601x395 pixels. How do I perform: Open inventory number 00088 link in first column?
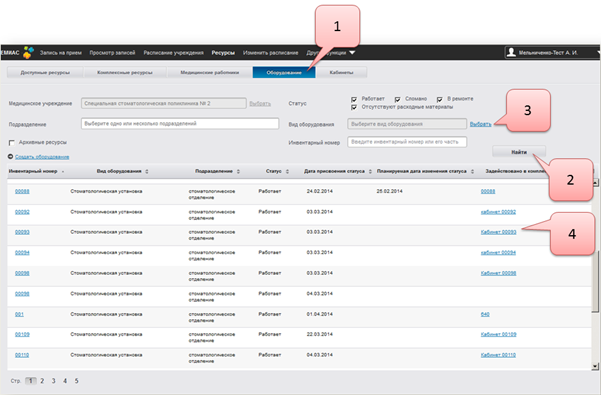(x=22, y=191)
